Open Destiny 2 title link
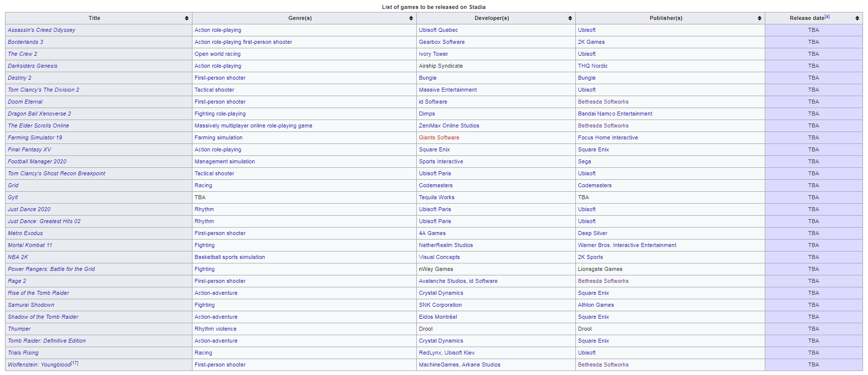Image resolution: width=868 pixels, height=375 pixels. 19,78
